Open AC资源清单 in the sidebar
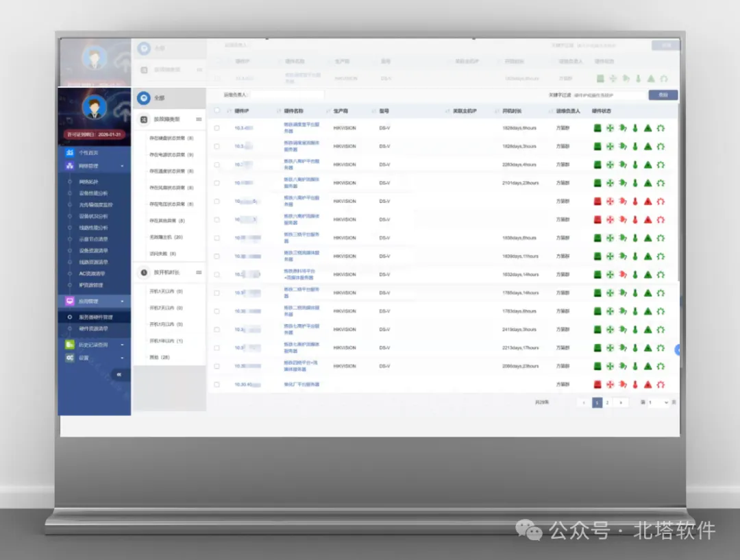Viewport: 740px width, 560px height. pyautogui.click(x=92, y=274)
